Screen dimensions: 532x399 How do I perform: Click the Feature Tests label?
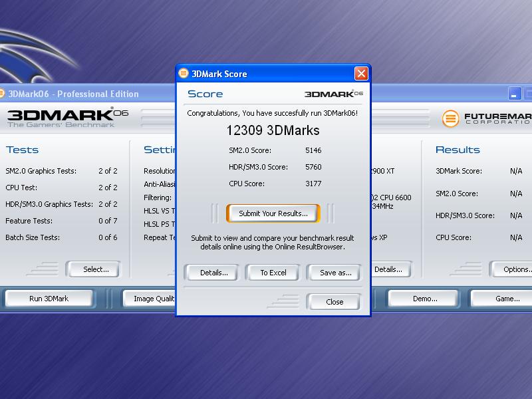(x=29, y=221)
